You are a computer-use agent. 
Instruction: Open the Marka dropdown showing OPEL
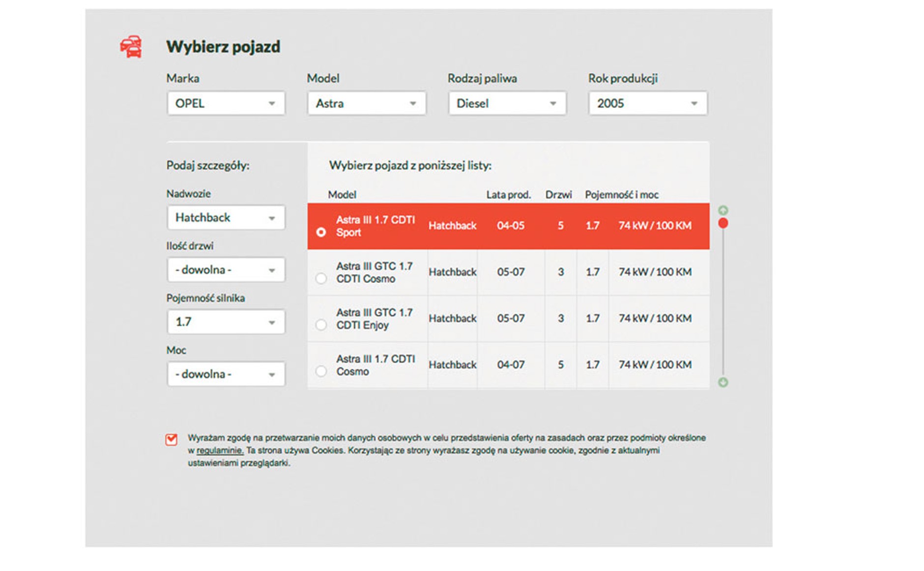coord(226,104)
